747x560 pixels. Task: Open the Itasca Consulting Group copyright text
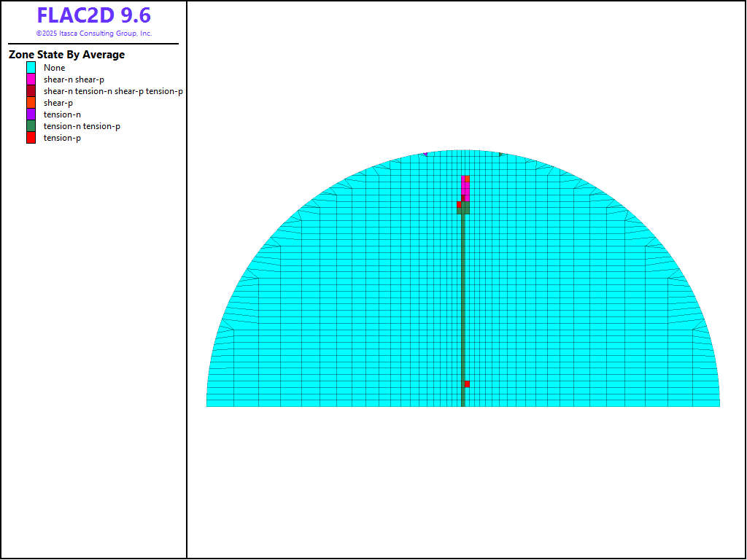coord(93,34)
